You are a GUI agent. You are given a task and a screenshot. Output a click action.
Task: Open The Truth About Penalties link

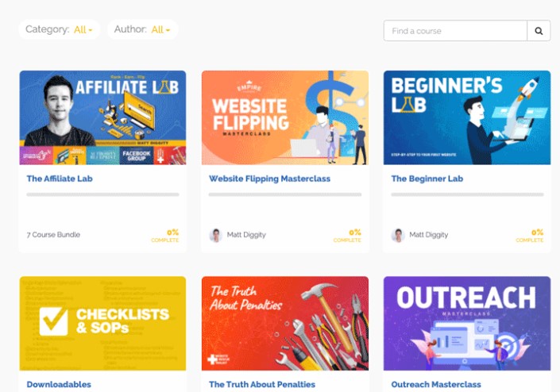coord(262,385)
